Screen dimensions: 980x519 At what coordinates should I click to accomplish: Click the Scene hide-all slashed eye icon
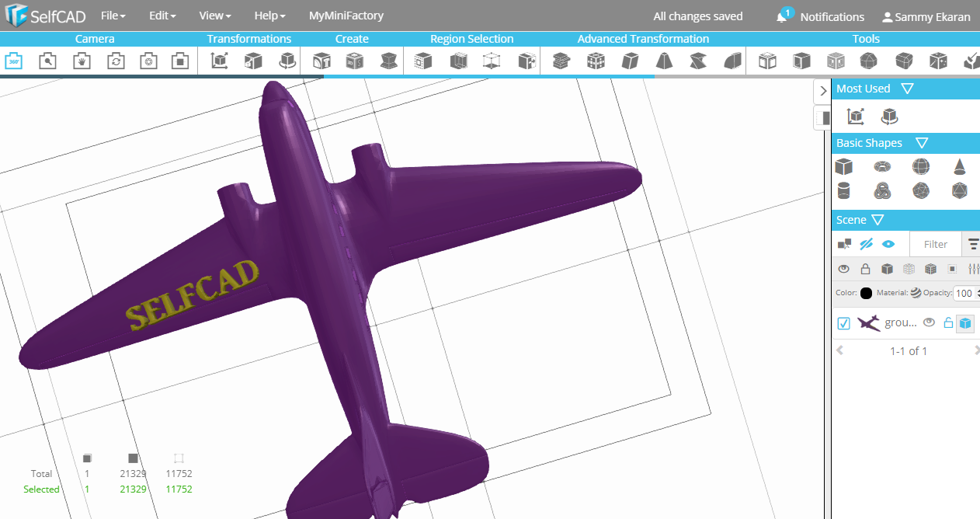pos(867,244)
